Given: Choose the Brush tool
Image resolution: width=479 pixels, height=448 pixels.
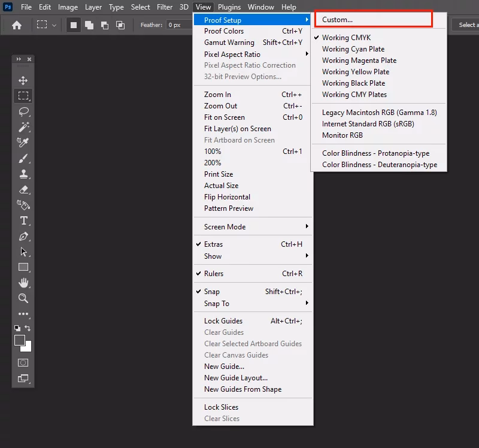Looking at the screenshot, I should click(23, 159).
